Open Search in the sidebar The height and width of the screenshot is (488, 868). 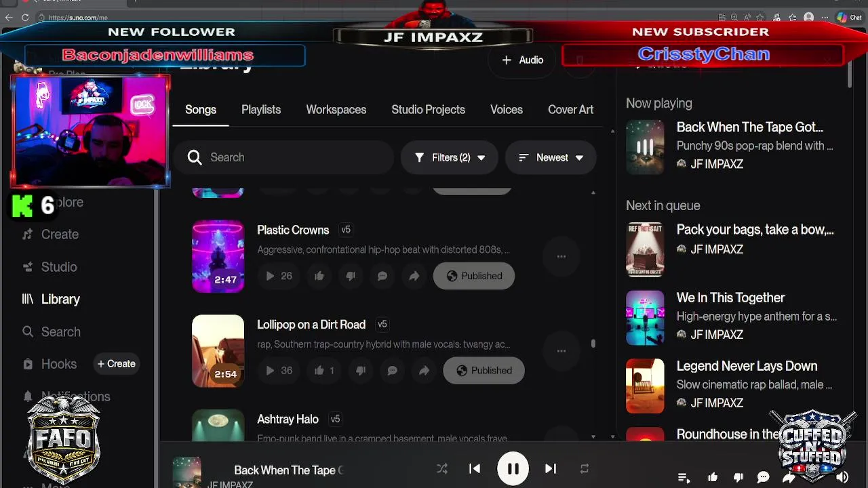pyautogui.click(x=52, y=332)
